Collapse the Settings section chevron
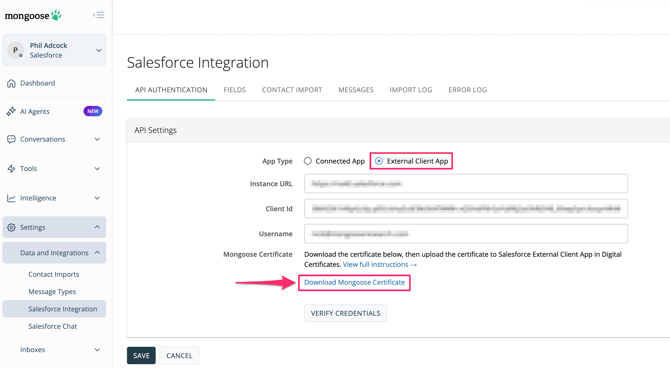This screenshot has width=670, height=368. click(97, 227)
